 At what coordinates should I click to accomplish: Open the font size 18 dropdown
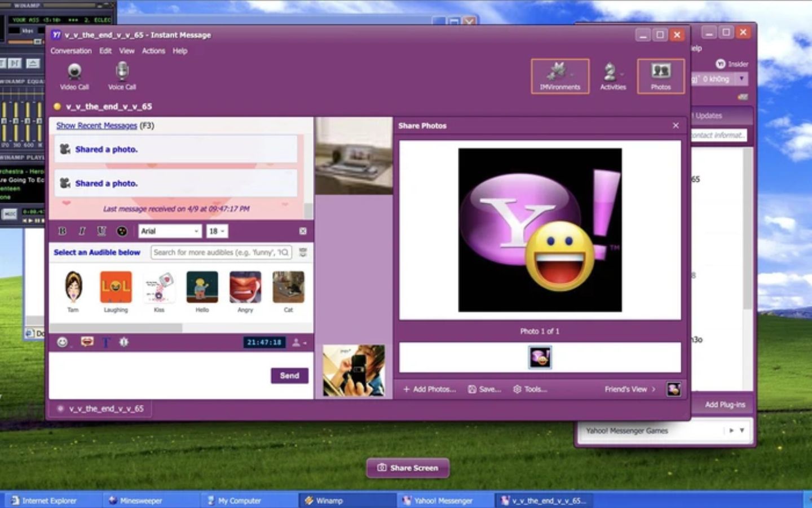216,231
